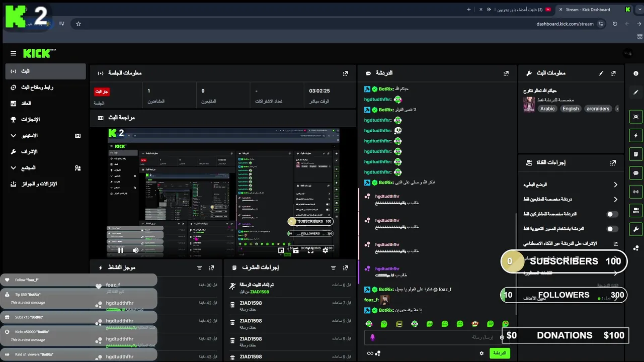The height and width of the screenshot is (362, 644).
Task: Toggle stream preview widget in right rail
Action: tap(636, 117)
